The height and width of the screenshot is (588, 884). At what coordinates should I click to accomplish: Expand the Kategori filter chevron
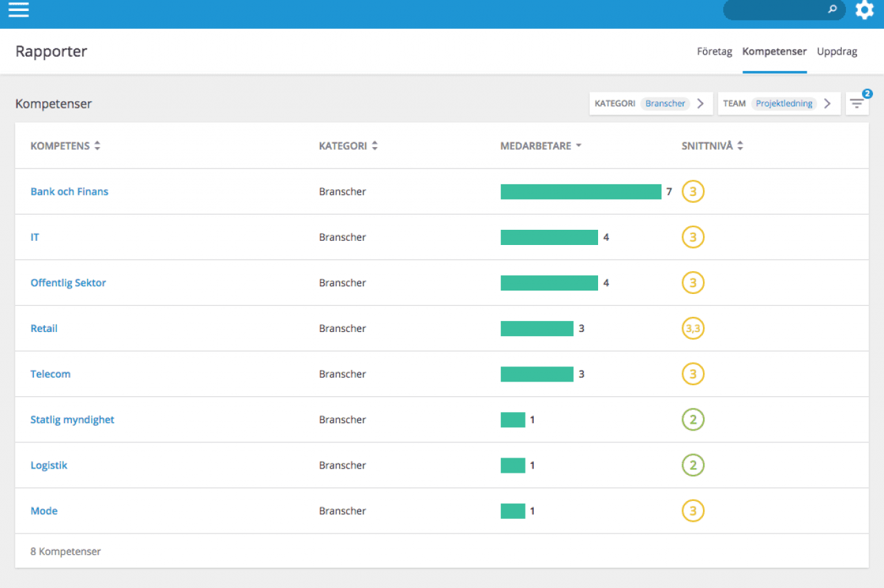[x=701, y=104]
